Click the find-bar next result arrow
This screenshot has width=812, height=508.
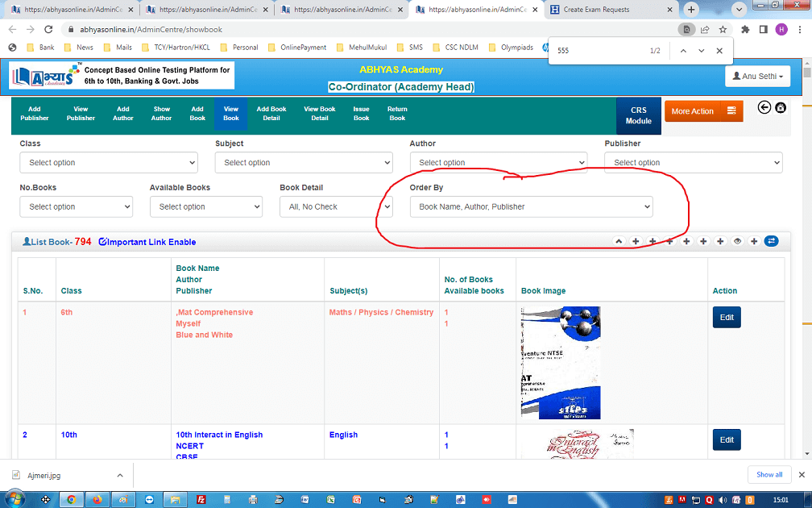701,51
